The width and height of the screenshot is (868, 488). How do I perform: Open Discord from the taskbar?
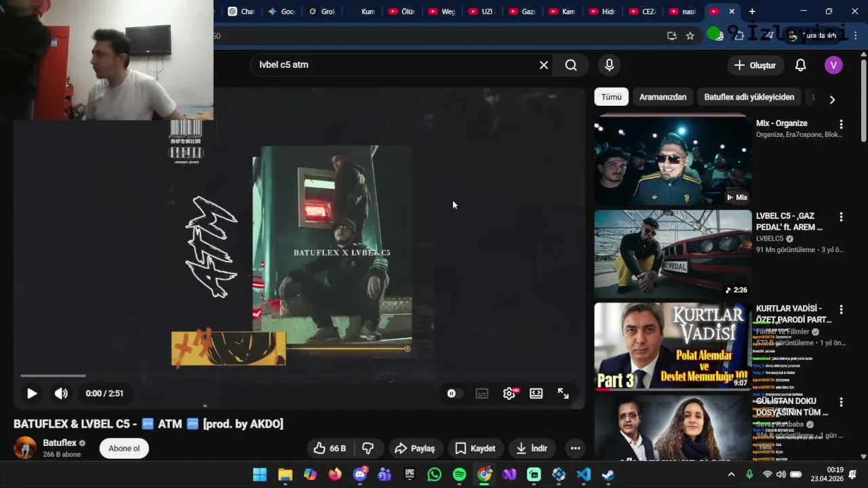tap(360, 474)
